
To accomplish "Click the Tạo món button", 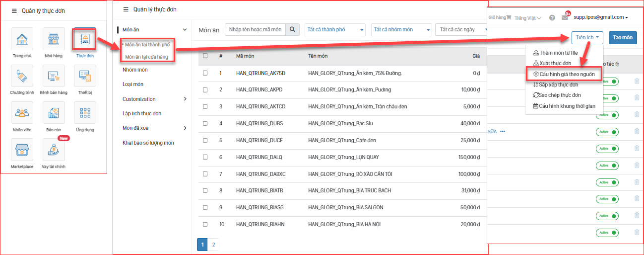I will tap(623, 38).
